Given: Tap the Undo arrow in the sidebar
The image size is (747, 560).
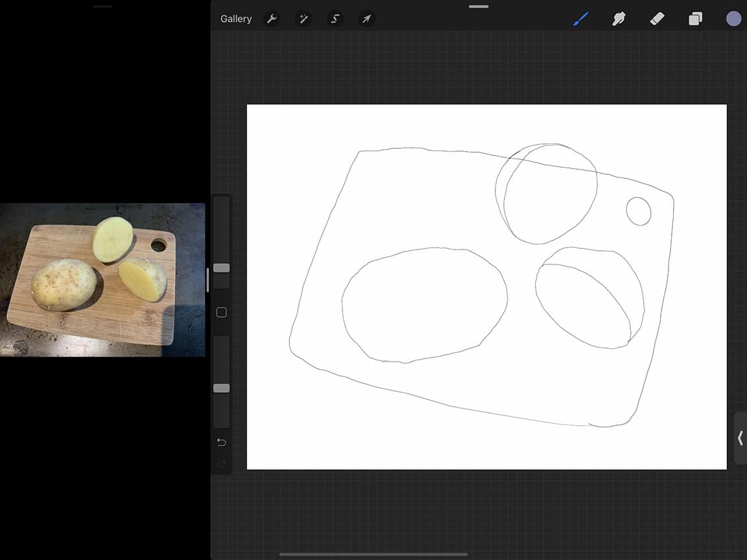Looking at the screenshot, I should point(221,442).
